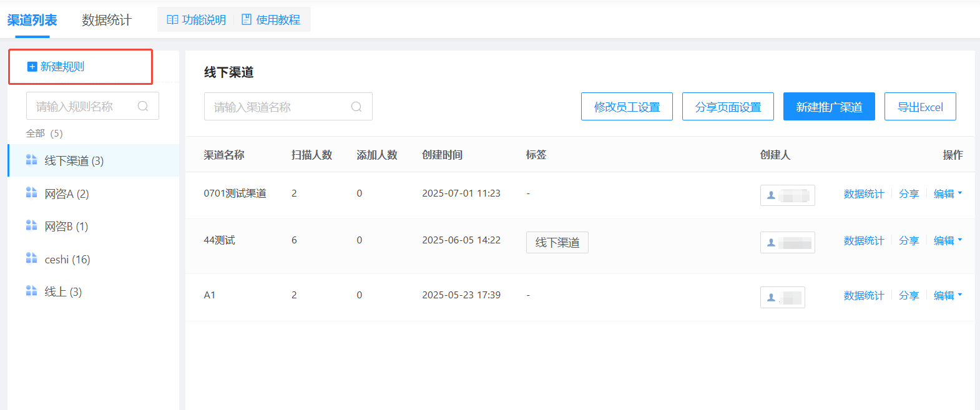Click the group icon beside 线下渠道 (3)
The width and height of the screenshot is (980, 410).
pos(31,160)
